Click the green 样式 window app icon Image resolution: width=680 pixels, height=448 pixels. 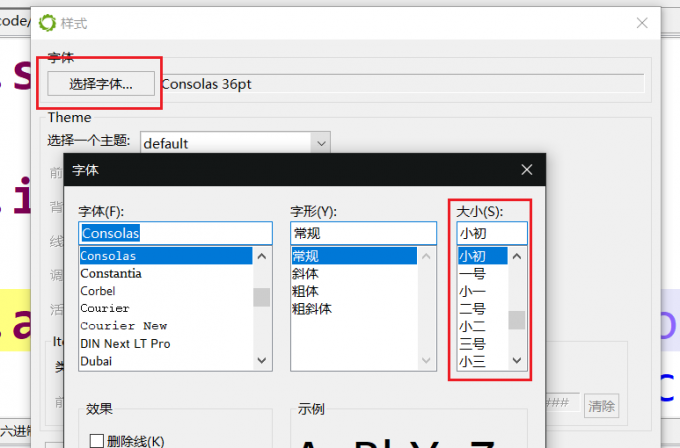click(x=47, y=23)
